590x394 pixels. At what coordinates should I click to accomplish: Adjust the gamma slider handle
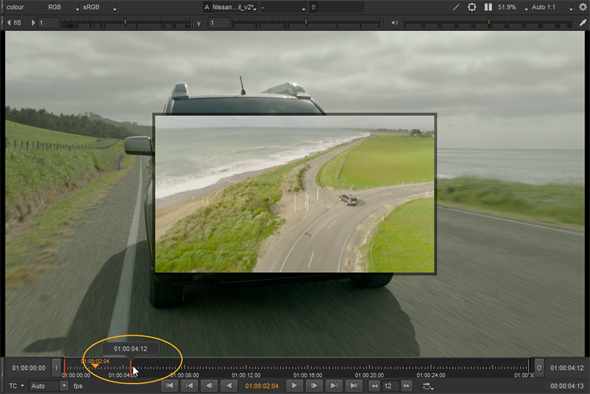306,22
